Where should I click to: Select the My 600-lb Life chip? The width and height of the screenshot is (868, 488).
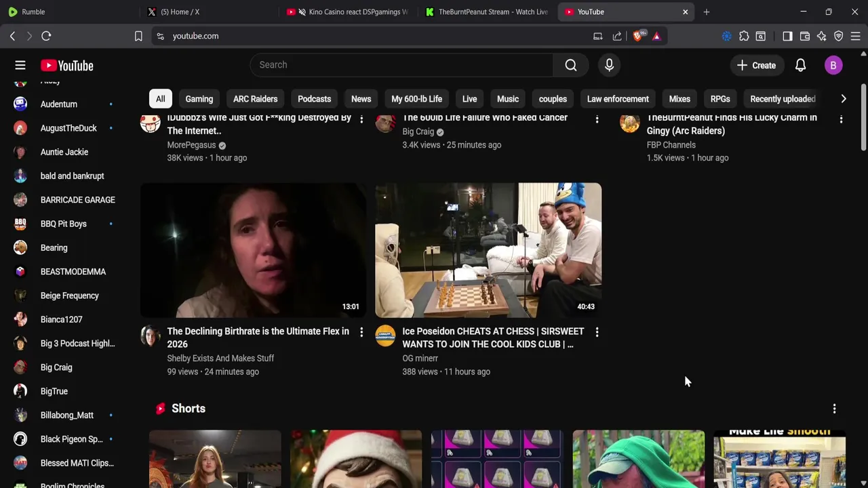(416, 99)
